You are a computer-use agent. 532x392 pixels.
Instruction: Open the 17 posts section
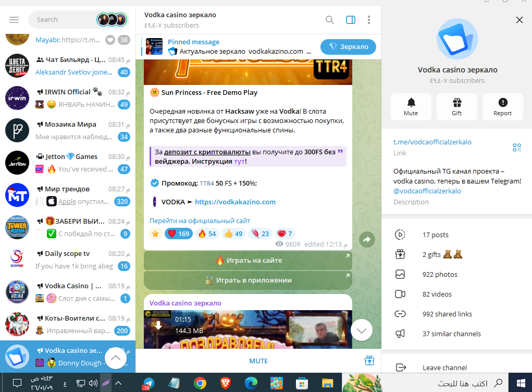click(456, 235)
